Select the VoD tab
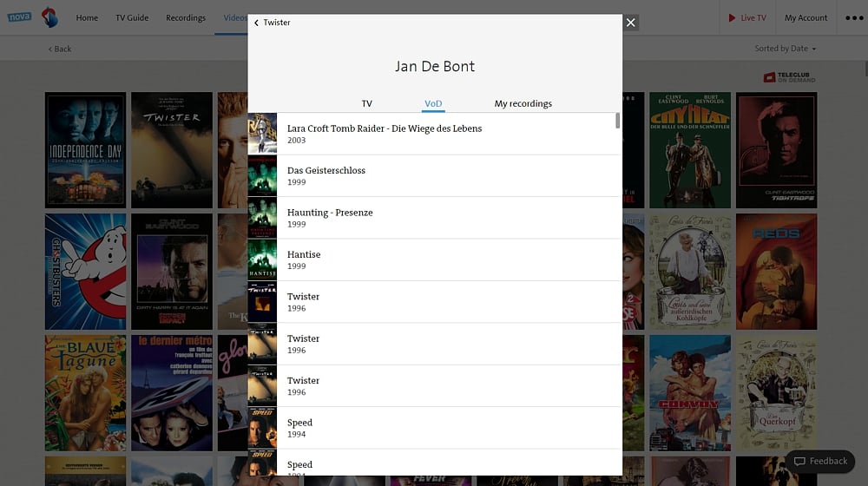868x486 pixels. click(433, 103)
